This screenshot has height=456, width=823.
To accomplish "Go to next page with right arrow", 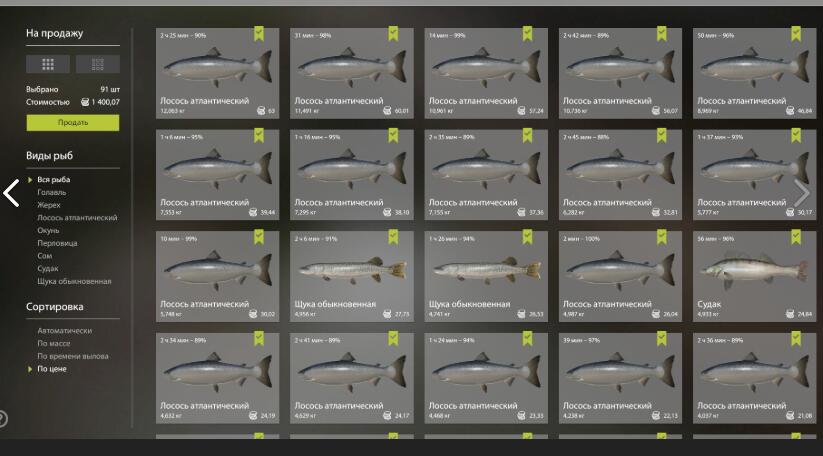I will click(x=801, y=193).
